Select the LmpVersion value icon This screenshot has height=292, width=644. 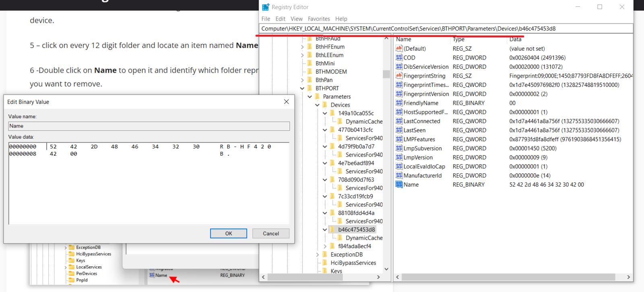click(x=399, y=157)
